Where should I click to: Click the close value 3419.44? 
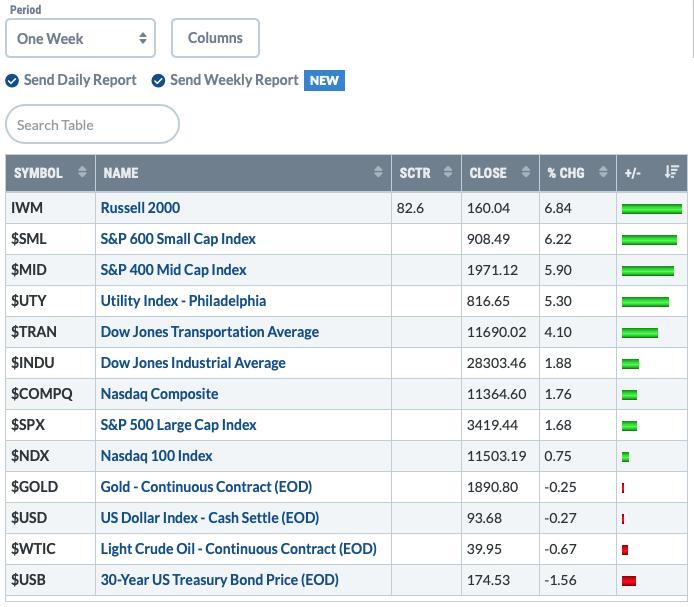click(x=493, y=425)
